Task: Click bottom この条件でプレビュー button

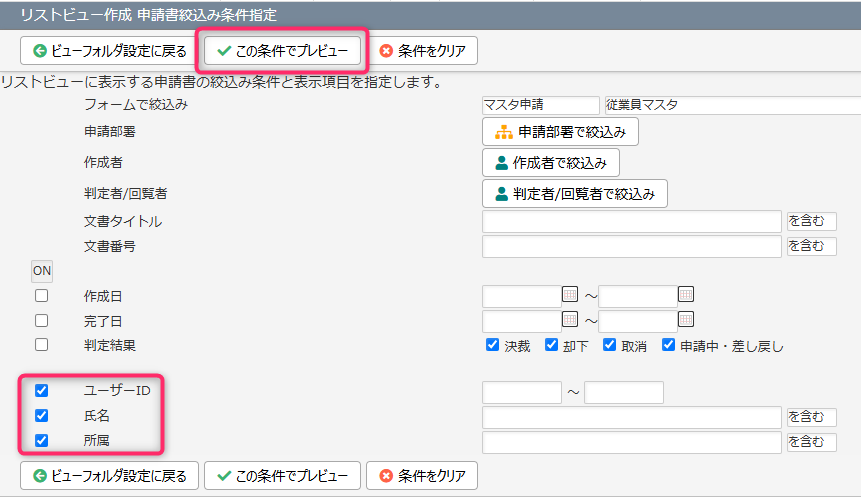Action: pyautogui.click(x=282, y=476)
